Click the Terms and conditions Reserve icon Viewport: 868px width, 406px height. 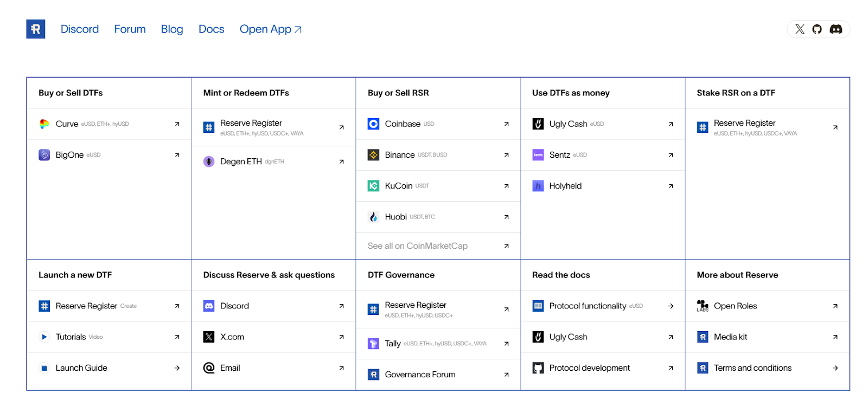pyautogui.click(x=703, y=368)
